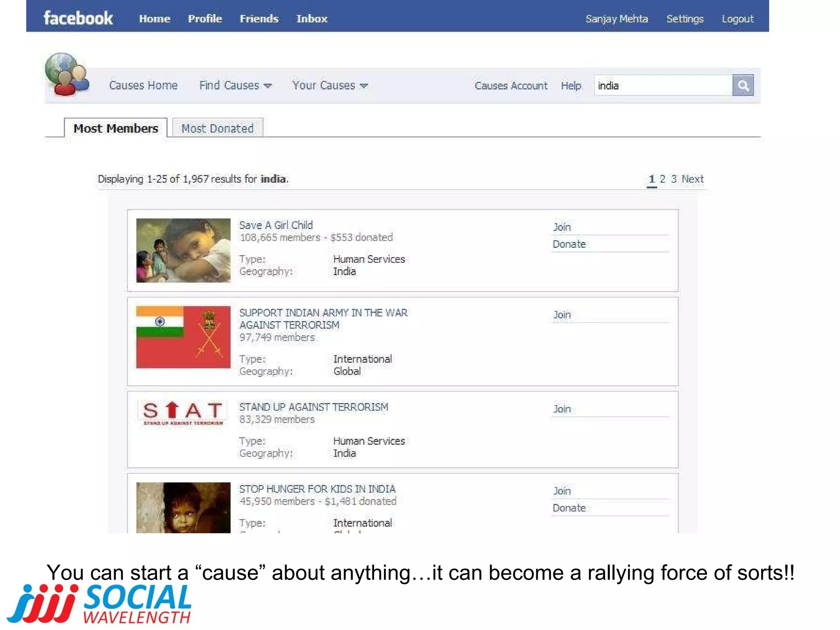The width and height of the screenshot is (840, 630).
Task: Click the '108,665 members - $553 donated' text
Action: [x=316, y=238]
